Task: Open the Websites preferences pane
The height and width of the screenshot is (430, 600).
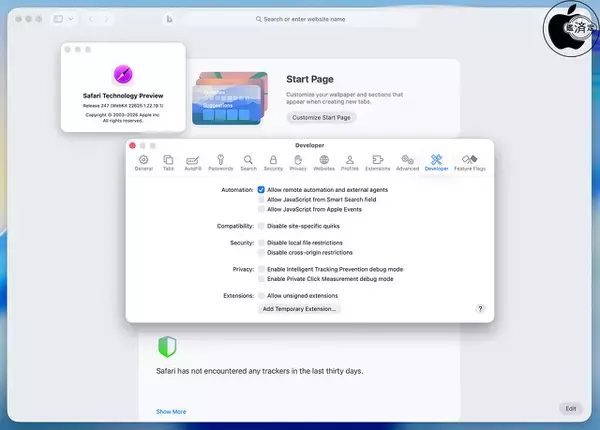Action: [x=324, y=163]
